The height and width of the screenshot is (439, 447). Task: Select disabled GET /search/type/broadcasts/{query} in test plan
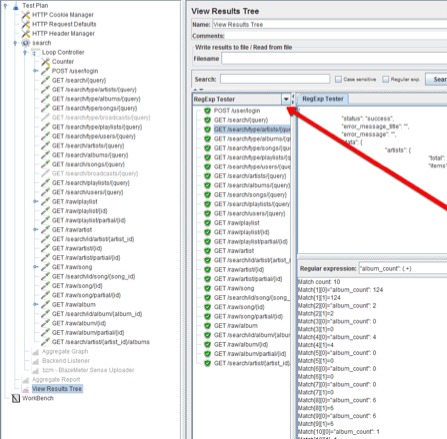tap(101, 118)
